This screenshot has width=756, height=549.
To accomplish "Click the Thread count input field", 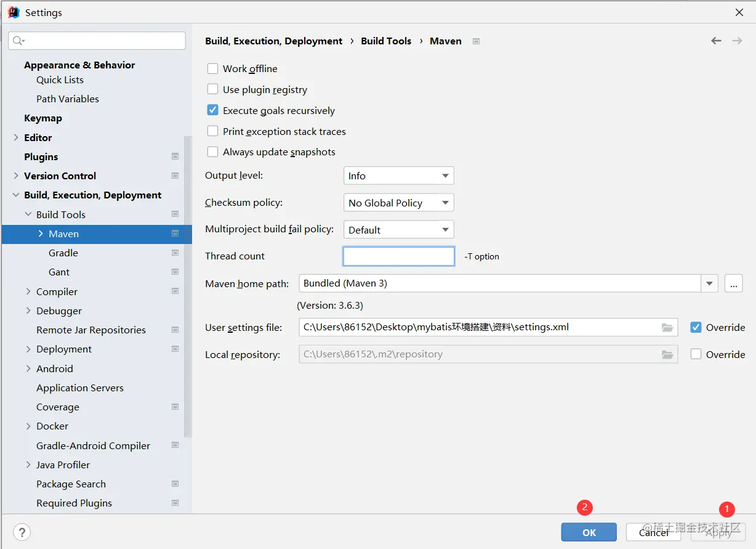I will (x=399, y=256).
